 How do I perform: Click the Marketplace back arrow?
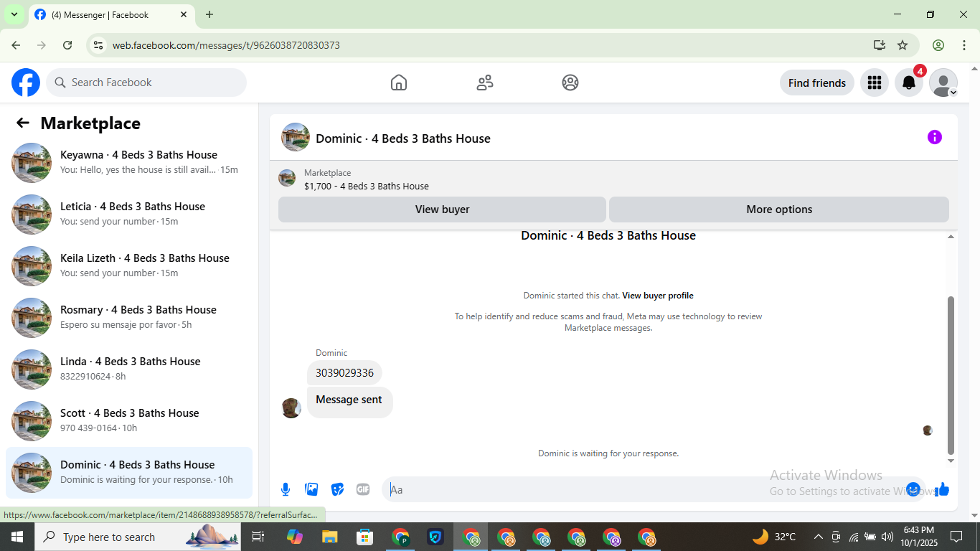pos(23,123)
